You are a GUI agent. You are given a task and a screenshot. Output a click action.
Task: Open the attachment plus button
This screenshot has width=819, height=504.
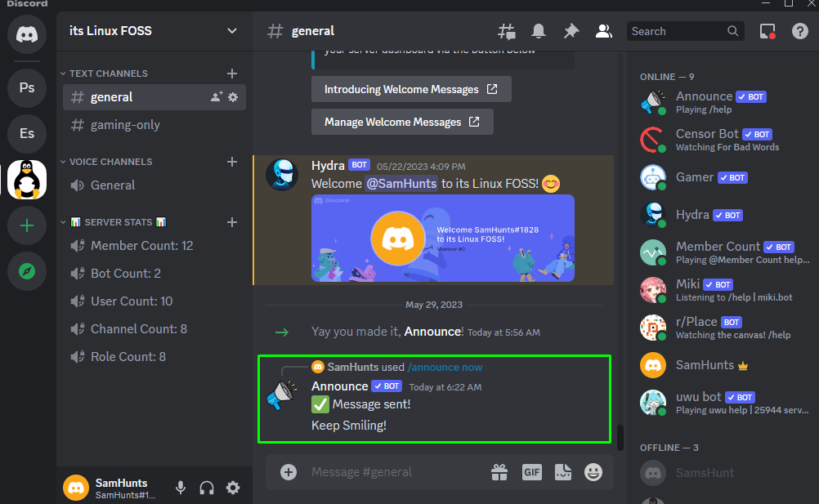tap(289, 472)
